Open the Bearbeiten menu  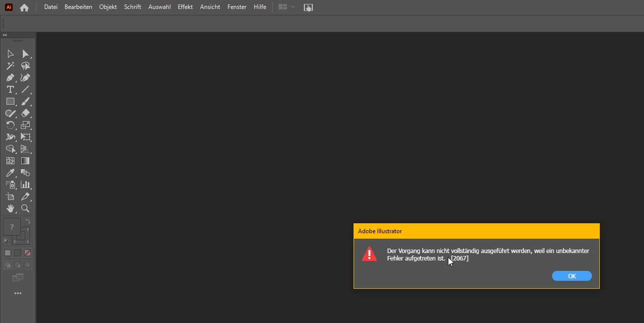point(78,7)
